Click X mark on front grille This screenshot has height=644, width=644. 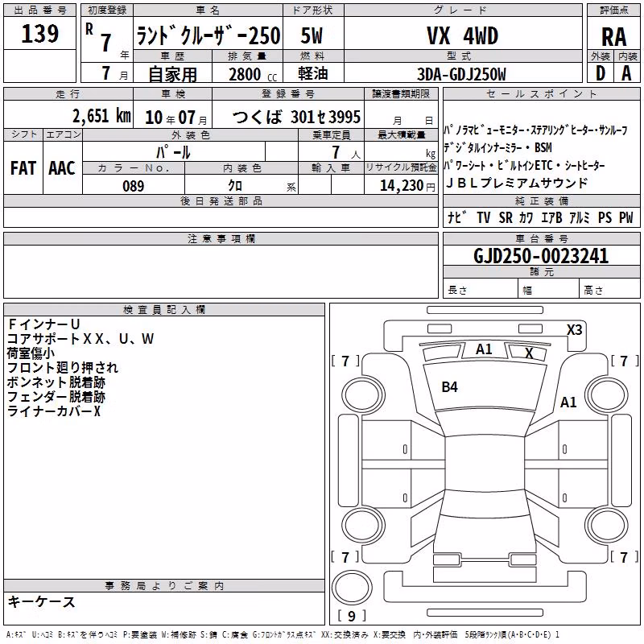529,353
